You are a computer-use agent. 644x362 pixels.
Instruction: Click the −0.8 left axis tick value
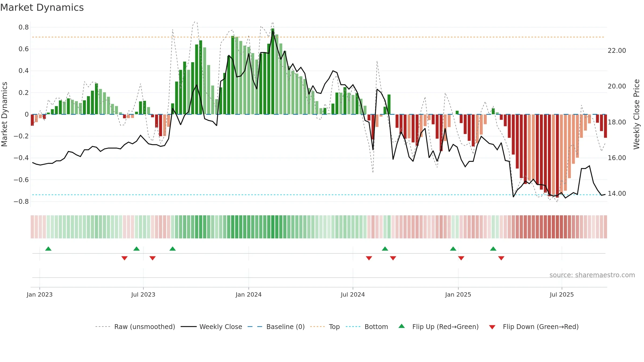[21, 201]
